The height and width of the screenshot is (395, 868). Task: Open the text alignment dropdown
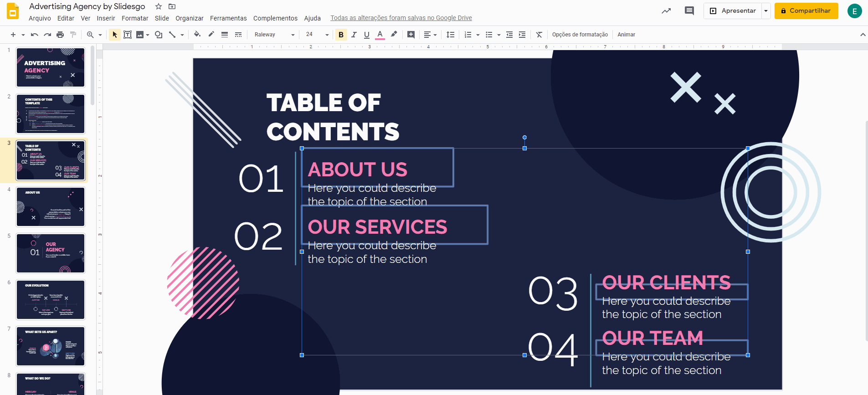[430, 35]
